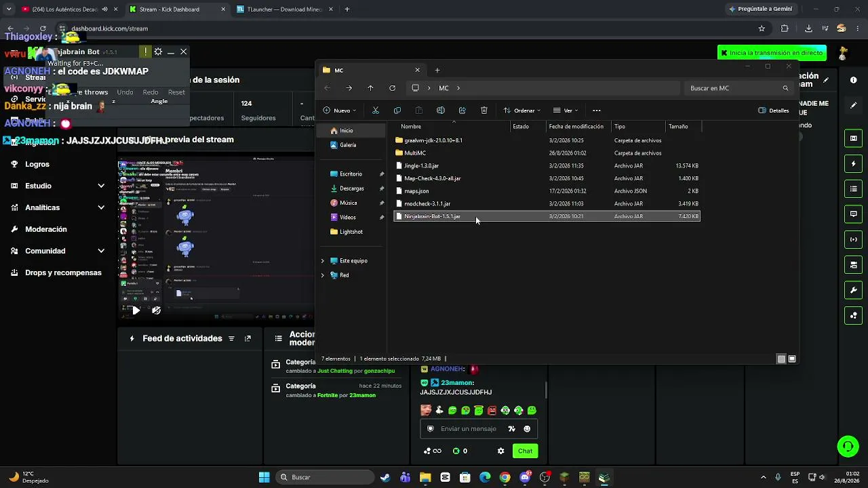Image resolution: width=868 pixels, height=488 pixels.
Task: Navigate forward in File Explorer
Action: point(349,88)
